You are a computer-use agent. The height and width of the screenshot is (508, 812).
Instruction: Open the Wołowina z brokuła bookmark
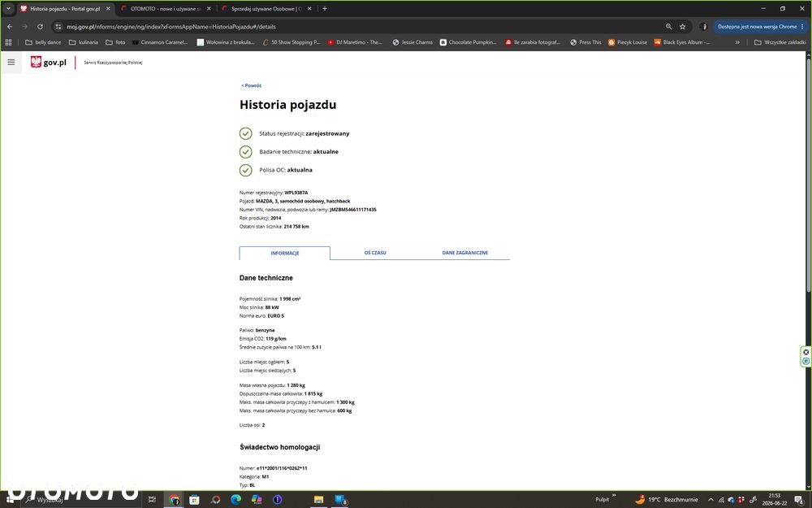click(x=226, y=42)
